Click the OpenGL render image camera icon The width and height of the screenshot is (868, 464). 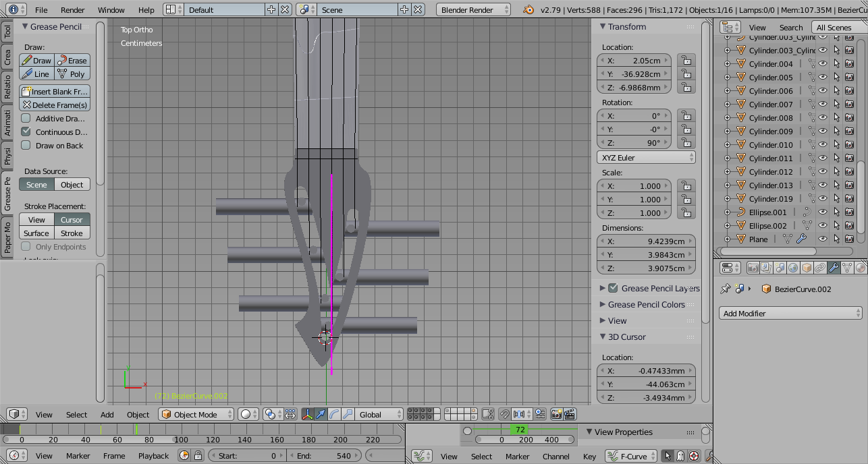pyautogui.click(x=557, y=414)
